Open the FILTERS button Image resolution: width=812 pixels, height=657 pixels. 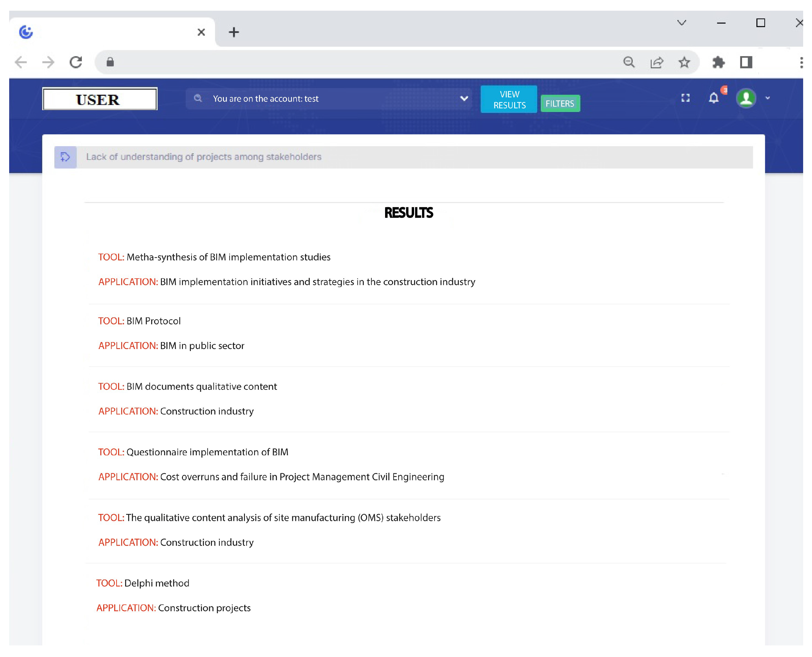[560, 103]
